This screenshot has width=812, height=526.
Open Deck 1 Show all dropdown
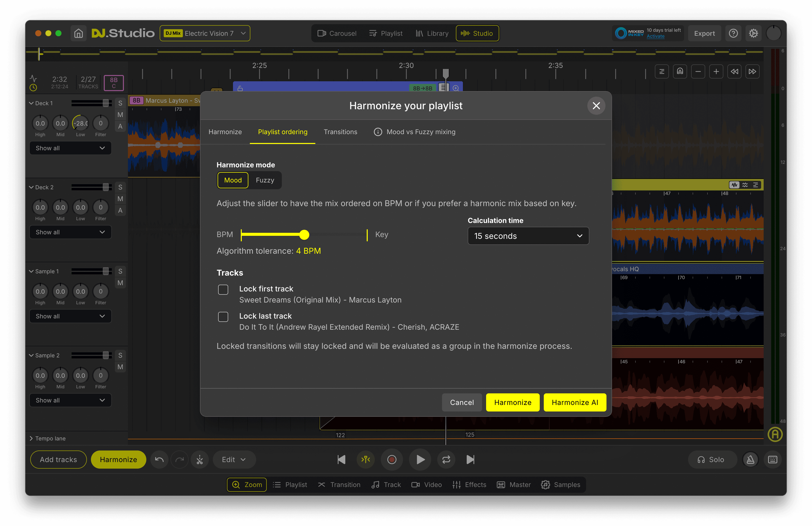(x=70, y=148)
